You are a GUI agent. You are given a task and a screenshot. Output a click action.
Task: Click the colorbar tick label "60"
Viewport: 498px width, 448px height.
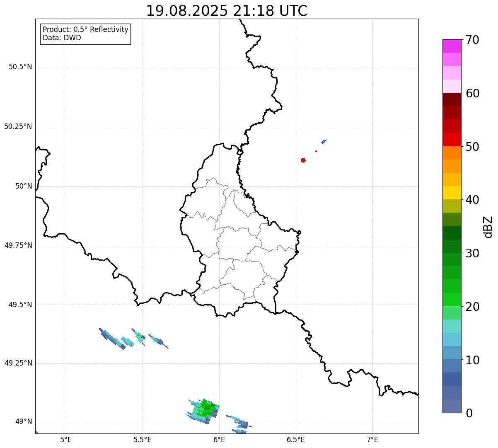[472, 93]
